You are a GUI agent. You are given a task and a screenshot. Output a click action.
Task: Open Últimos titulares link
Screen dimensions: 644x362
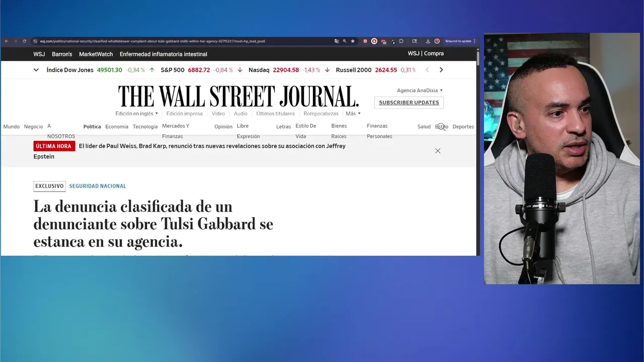tap(275, 114)
